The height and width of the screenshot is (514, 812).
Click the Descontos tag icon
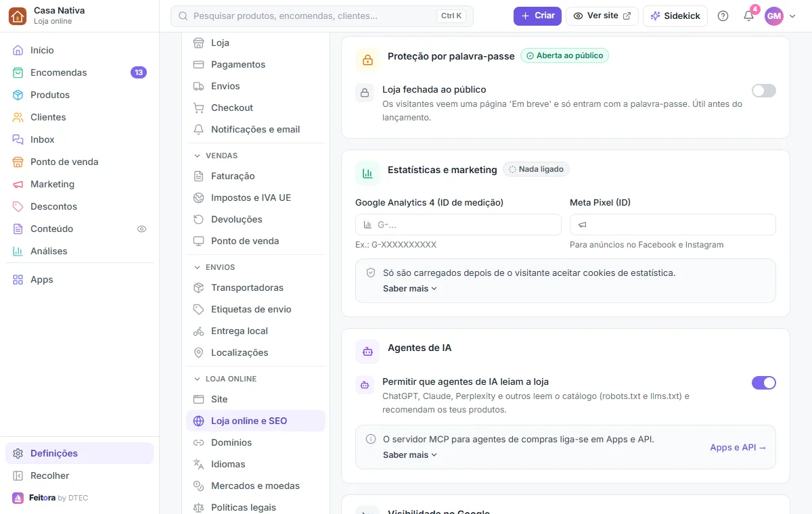tap(18, 206)
